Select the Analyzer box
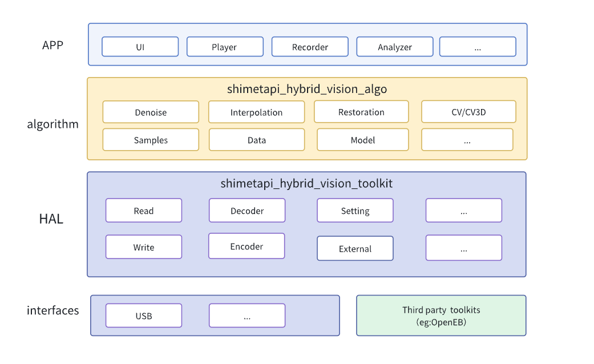Viewport: 594px width, 364px height. (x=395, y=47)
